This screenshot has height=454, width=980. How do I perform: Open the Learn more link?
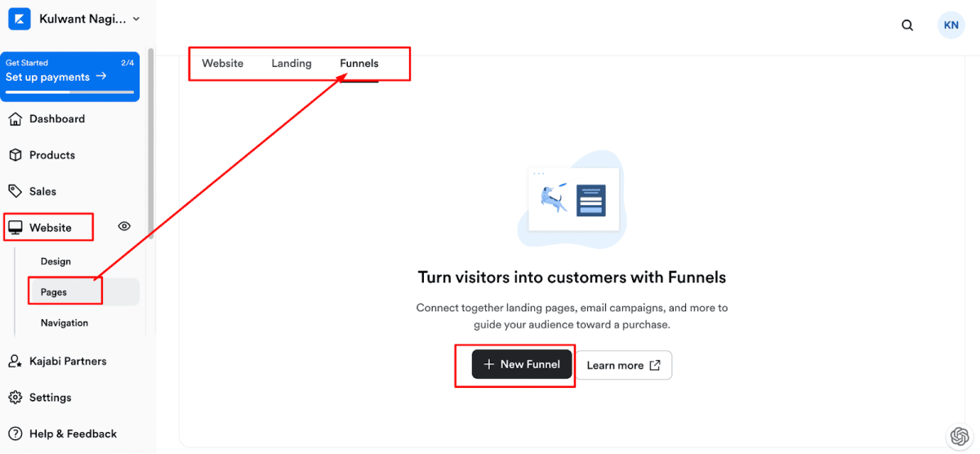click(x=624, y=365)
